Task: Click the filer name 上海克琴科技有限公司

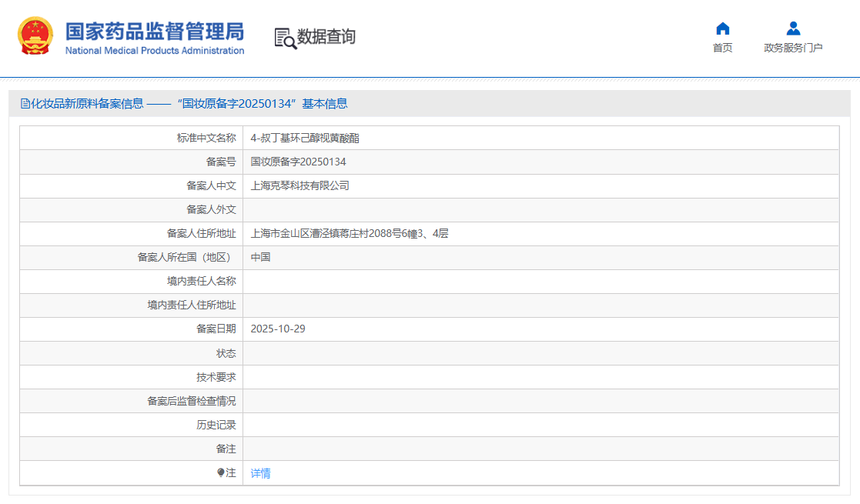Action: (299, 186)
